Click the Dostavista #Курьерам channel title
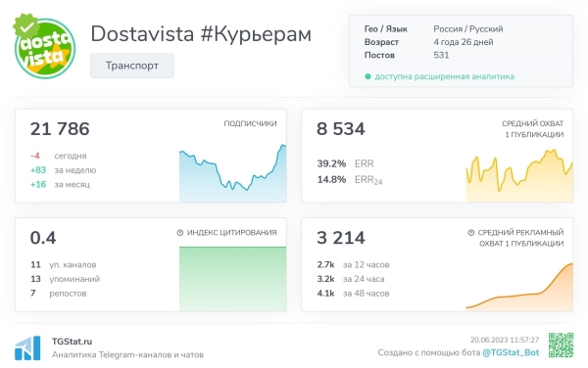The width and height of the screenshot is (588, 368). coord(201,34)
